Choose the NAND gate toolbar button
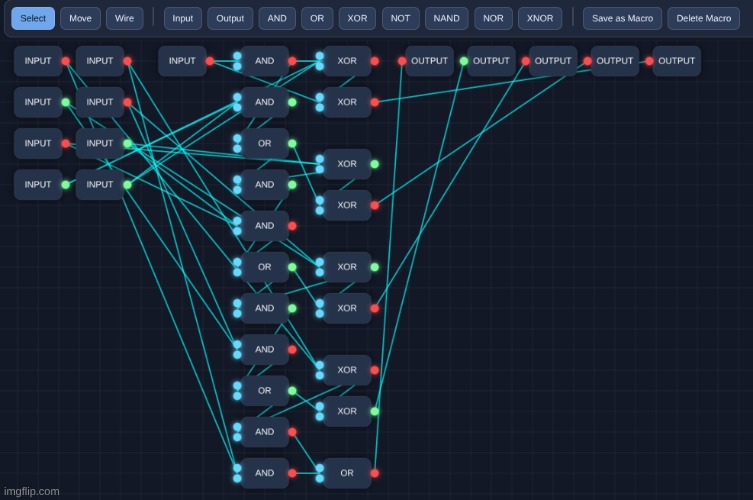The height and width of the screenshot is (500, 753). (x=446, y=18)
